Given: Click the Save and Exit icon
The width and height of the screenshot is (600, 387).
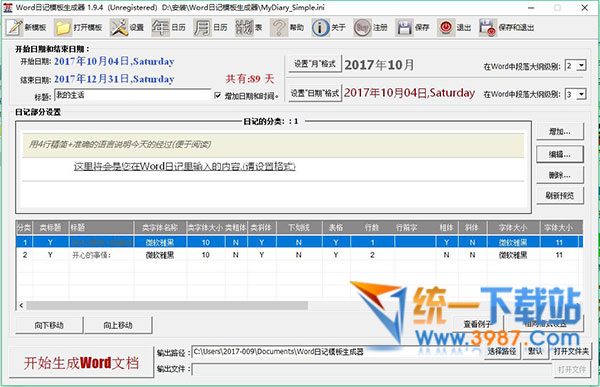Looking at the screenshot, I should [x=488, y=28].
